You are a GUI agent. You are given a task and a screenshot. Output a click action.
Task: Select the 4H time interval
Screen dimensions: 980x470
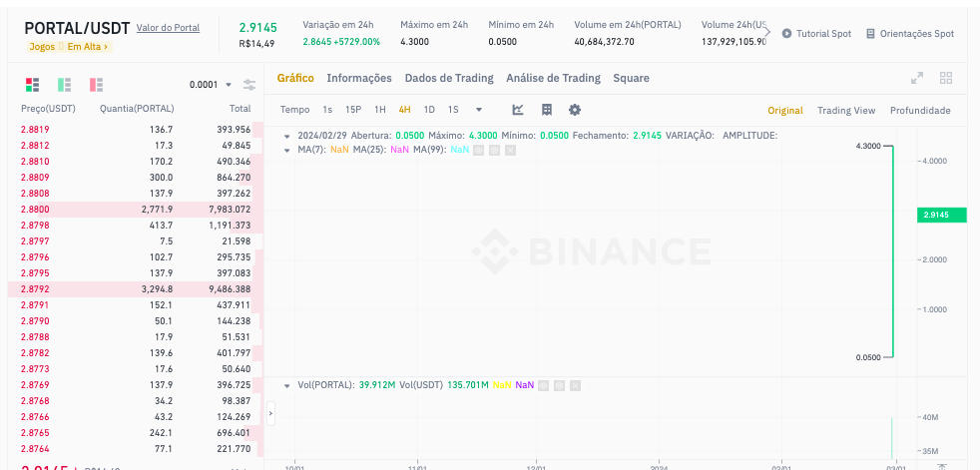(x=404, y=110)
